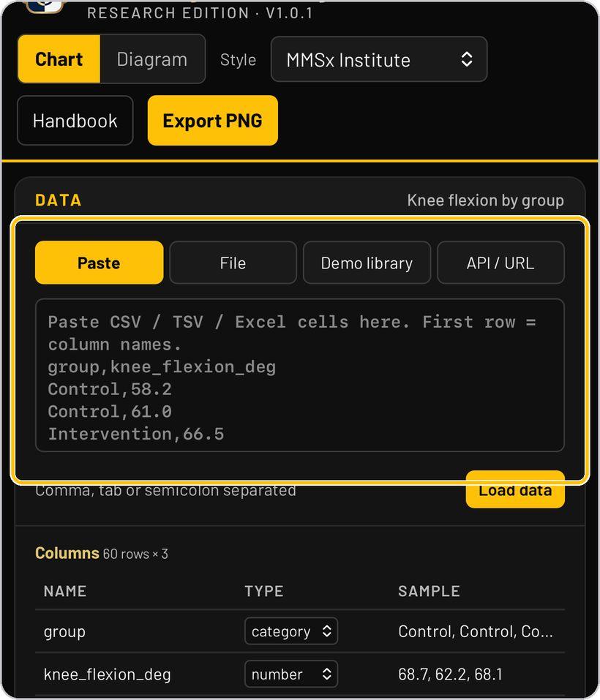Click the 'Comma, tab or semicolon separated' hint
Viewport: 600px width, 700px height.
165,490
